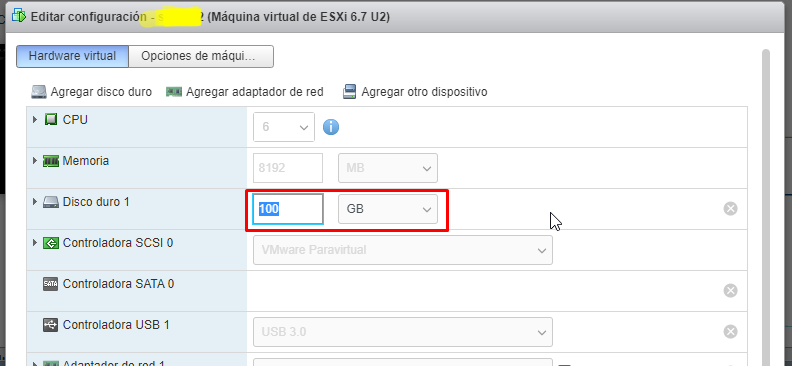Click the memory size field 8192
This screenshot has width=792, height=366.
(x=288, y=168)
